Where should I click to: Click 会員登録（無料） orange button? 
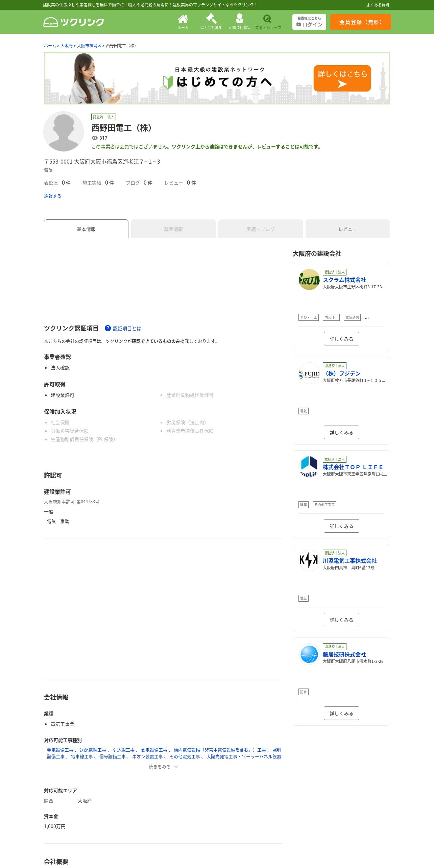tap(361, 22)
